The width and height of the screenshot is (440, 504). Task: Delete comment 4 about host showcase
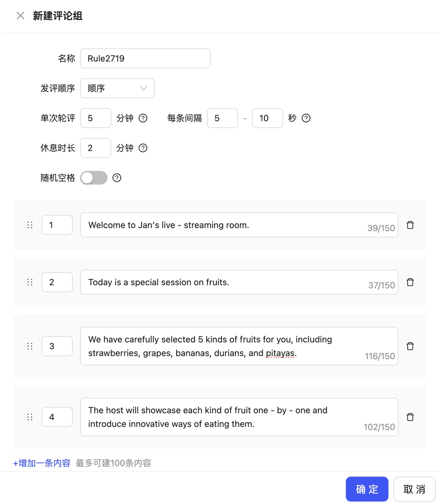410,417
